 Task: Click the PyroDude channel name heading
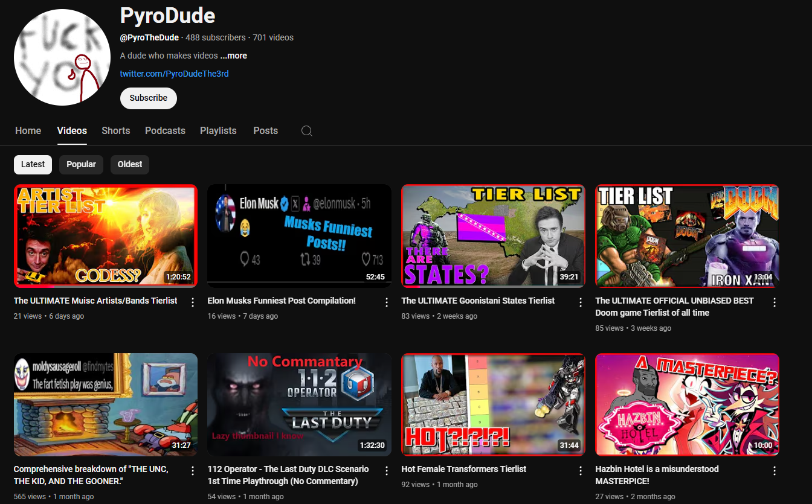point(168,15)
